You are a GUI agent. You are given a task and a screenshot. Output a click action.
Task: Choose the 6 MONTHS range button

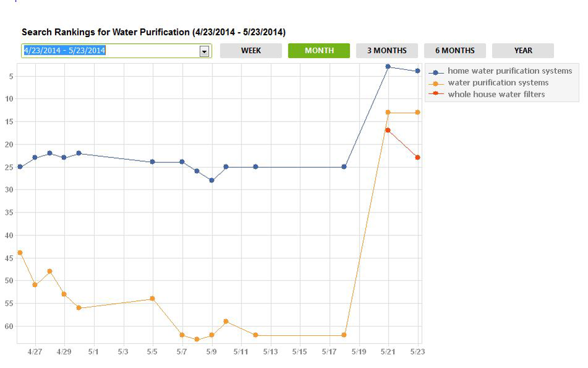click(455, 51)
